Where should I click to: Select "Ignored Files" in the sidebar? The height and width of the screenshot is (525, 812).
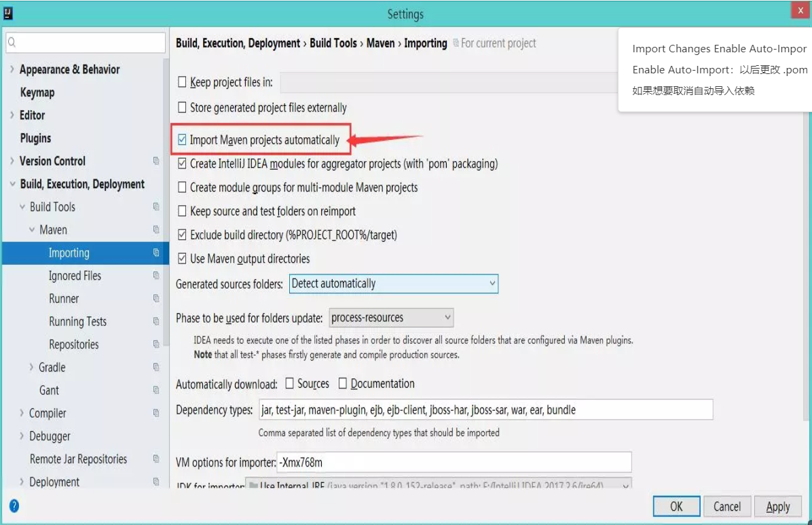pyautogui.click(x=75, y=276)
